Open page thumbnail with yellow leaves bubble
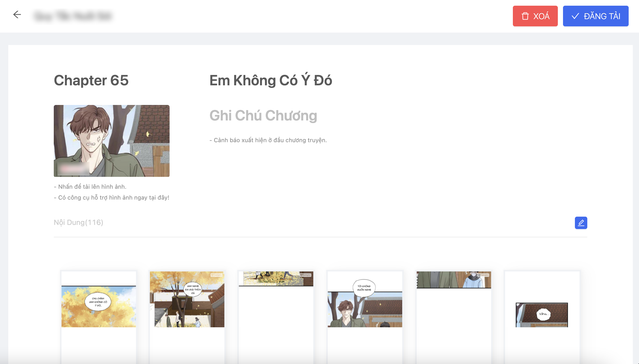Screen dimensions: 639x364 tap(99, 317)
